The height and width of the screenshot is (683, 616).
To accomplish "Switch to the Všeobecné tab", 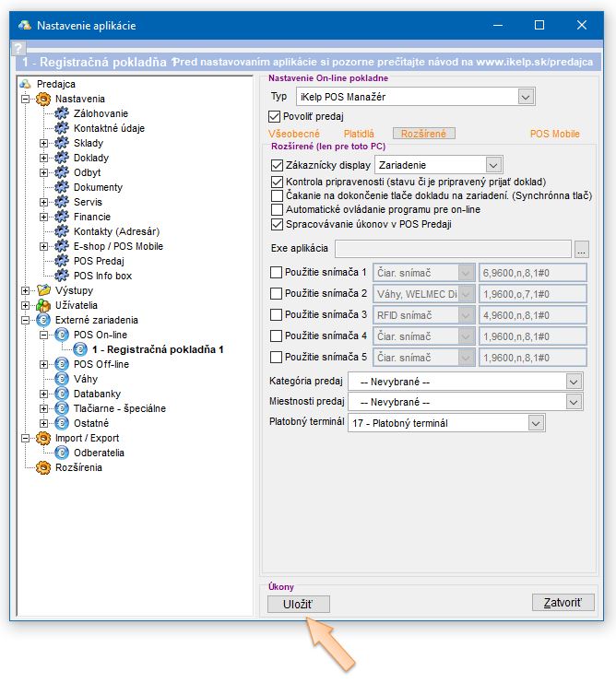I will [x=295, y=134].
